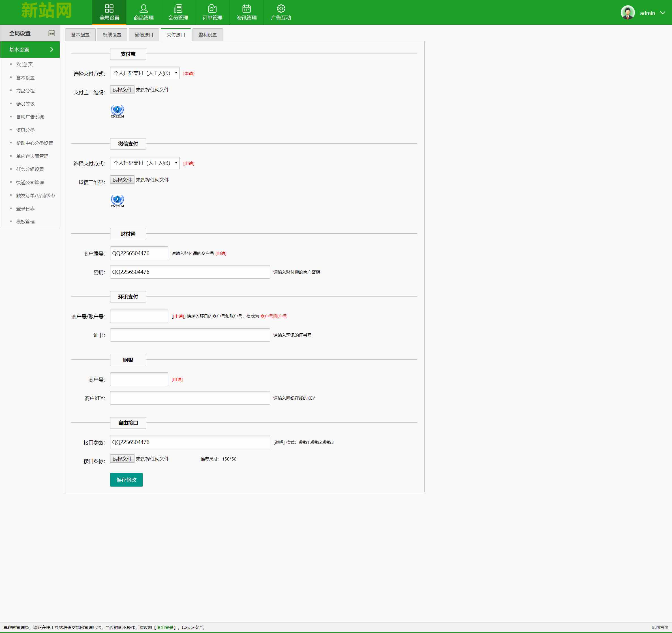Open WeChat Pay 选择支付方式 dropdown

145,163
